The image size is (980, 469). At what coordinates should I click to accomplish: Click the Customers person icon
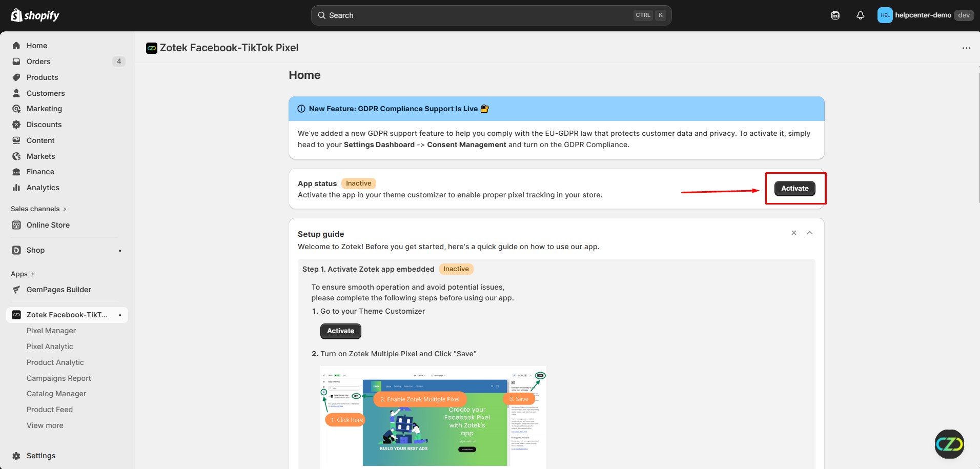(x=16, y=93)
